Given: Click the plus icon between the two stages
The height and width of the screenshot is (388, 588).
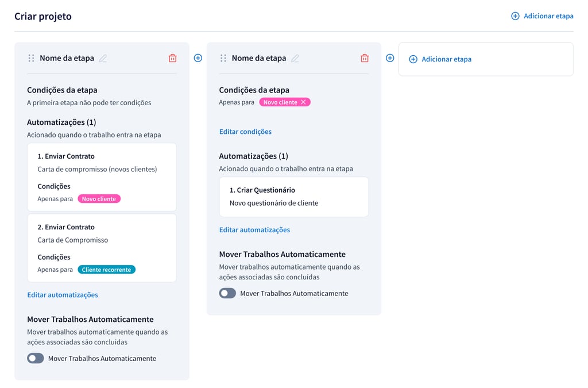Looking at the screenshot, I should pos(198,58).
